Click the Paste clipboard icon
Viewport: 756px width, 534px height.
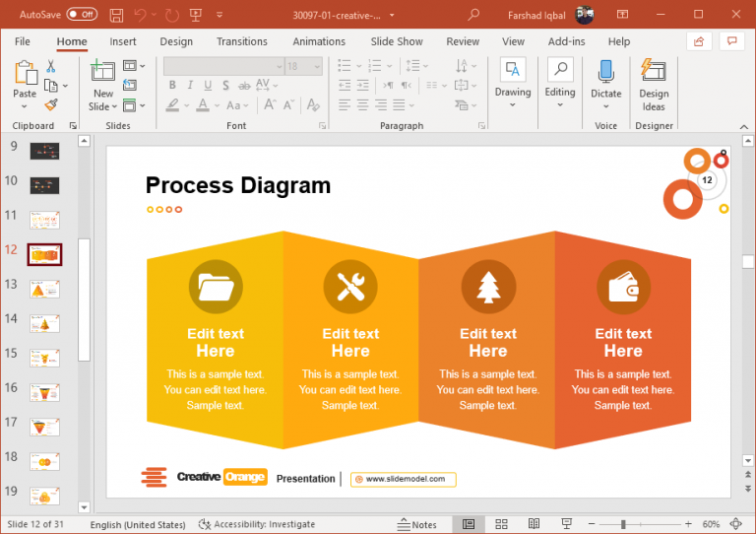[x=26, y=72]
